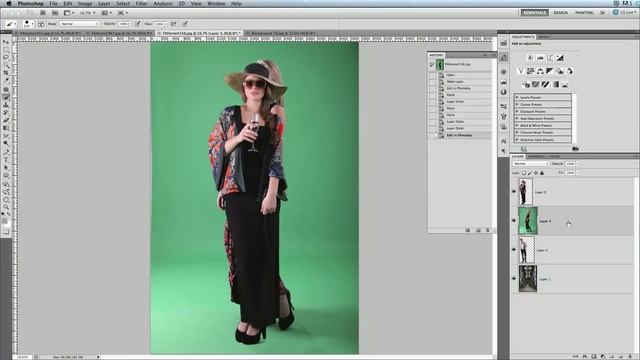Add a Hue/Saturation adjustment layer
Image resolution: width=640 pixels, height=360 pixels.
click(x=530, y=71)
